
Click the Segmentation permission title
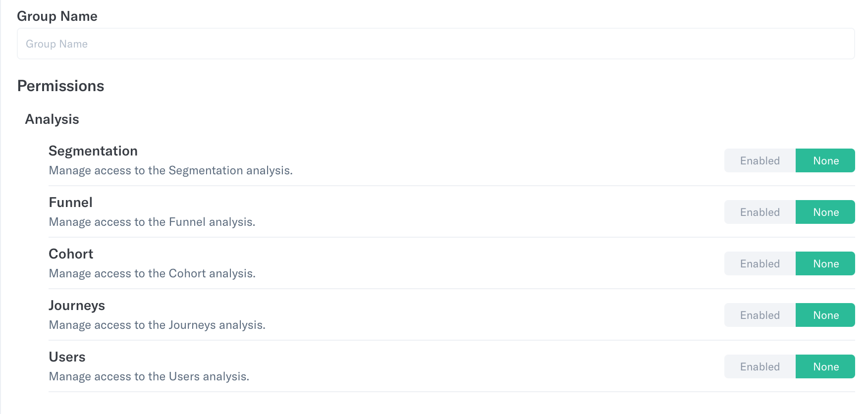pos(93,151)
